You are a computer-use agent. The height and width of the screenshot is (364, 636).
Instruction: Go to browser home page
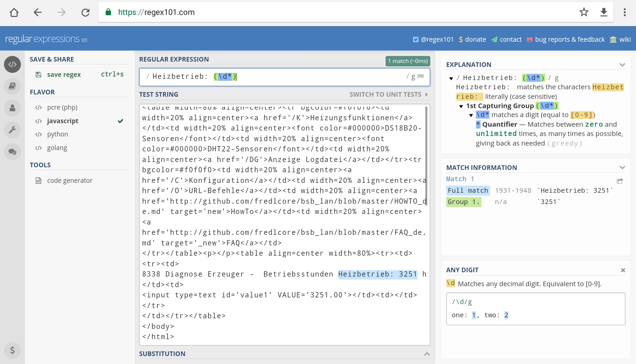(x=14, y=13)
